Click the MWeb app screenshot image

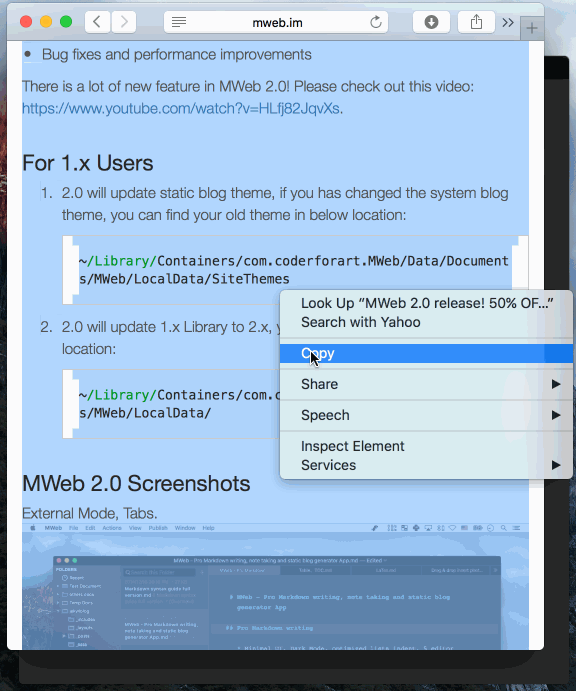coord(275,587)
